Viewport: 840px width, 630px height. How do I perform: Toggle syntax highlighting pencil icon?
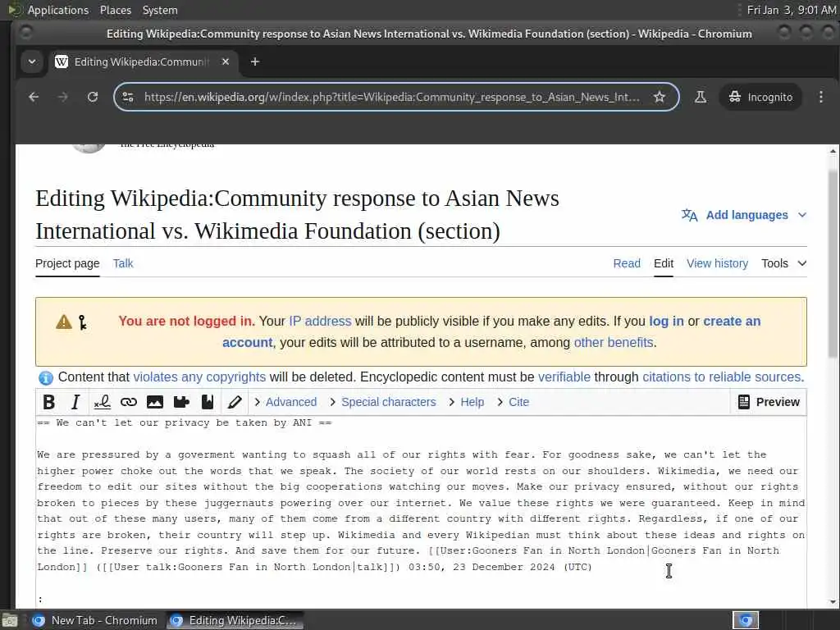pos(235,402)
